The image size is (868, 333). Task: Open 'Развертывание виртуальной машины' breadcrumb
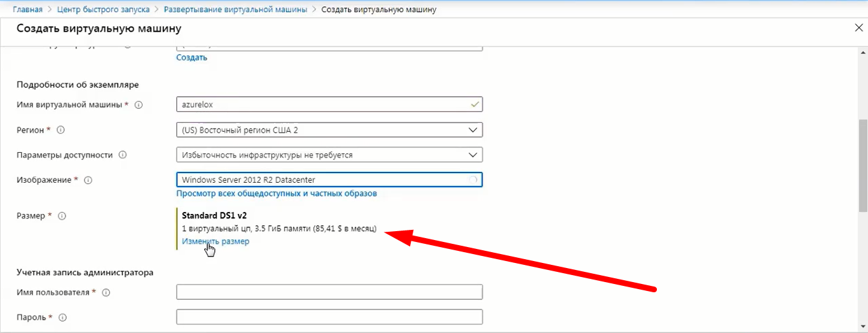pos(235,10)
